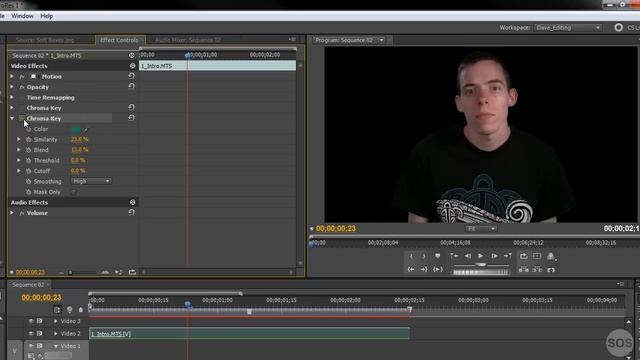Toggle audio loop in Effect Controls footer
640x360 pixels.
132,272
